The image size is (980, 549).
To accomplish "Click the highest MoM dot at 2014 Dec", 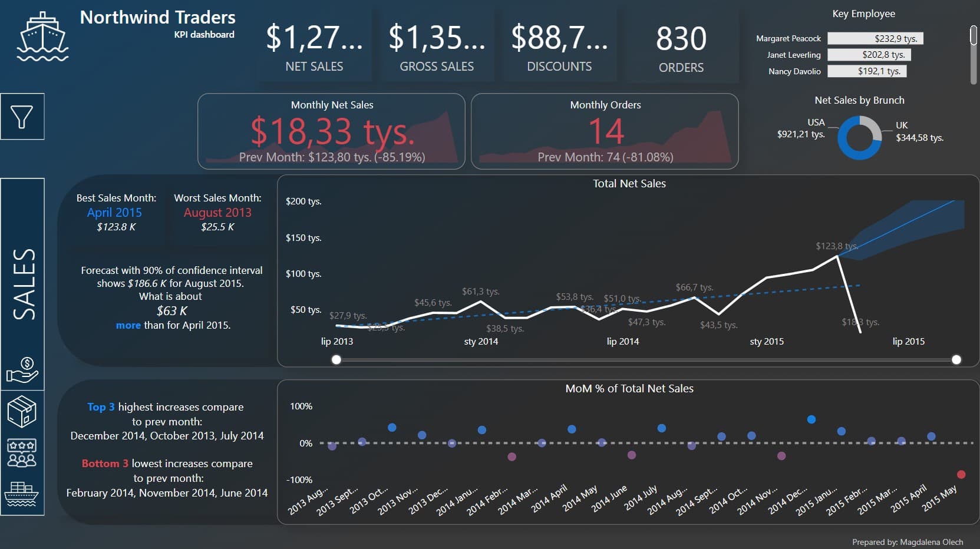I will click(811, 419).
